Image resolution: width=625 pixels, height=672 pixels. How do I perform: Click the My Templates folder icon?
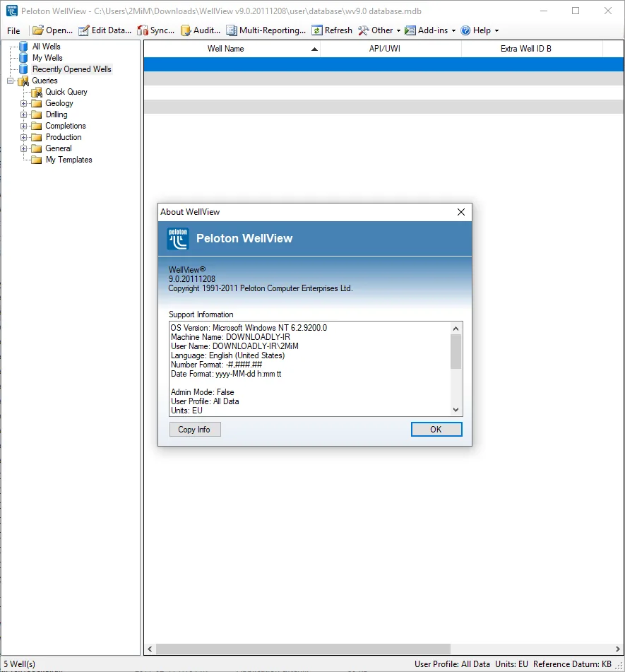(x=37, y=160)
